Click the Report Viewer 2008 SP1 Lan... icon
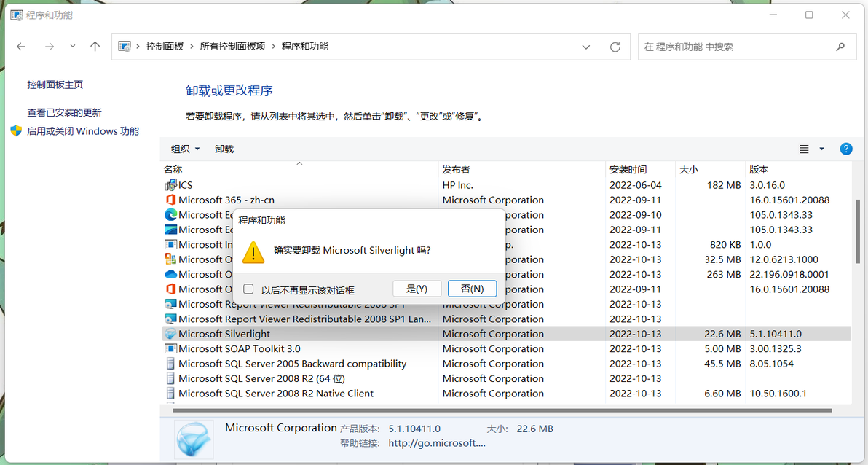The width and height of the screenshot is (868, 465). pyautogui.click(x=170, y=319)
